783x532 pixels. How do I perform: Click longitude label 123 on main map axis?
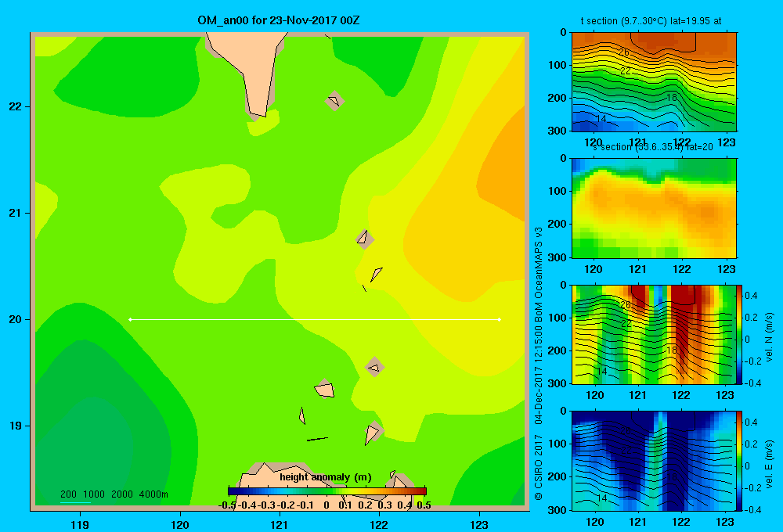tap(479, 524)
